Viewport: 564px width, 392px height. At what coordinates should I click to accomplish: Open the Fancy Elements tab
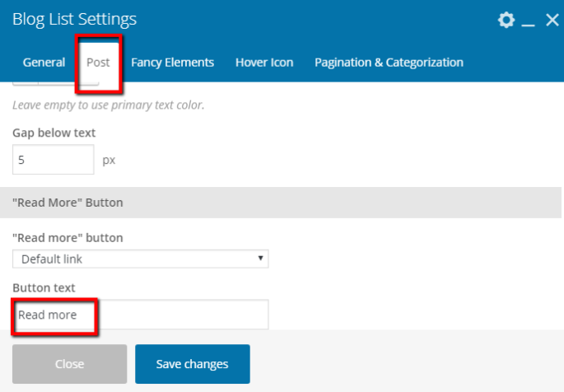click(172, 63)
